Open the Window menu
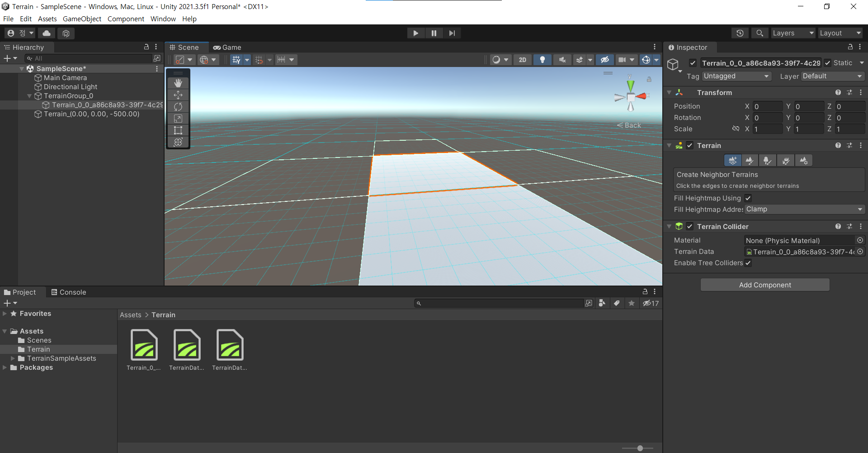Viewport: 868px width, 453px height. point(163,19)
